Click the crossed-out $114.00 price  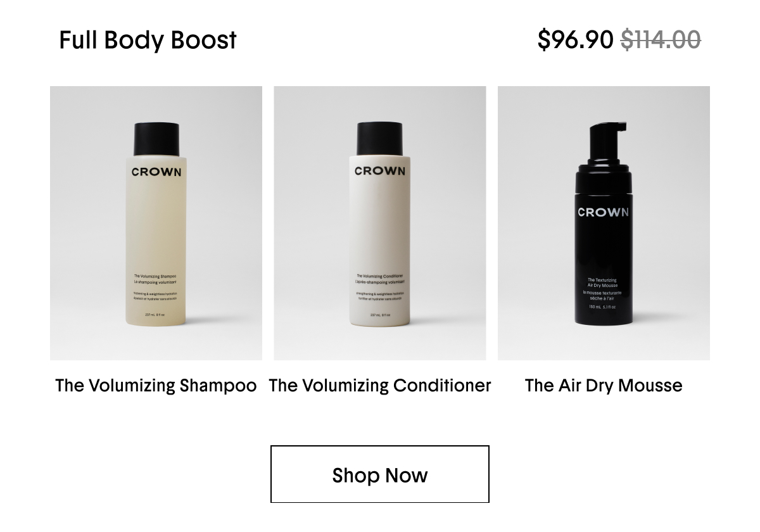click(x=661, y=40)
